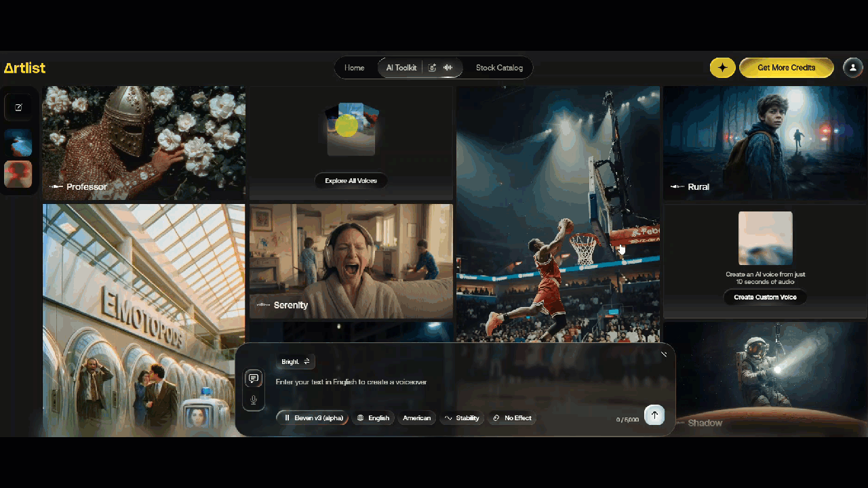The height and width of the screenshot is (488, 868).
Task: Go to the Home tab
Action: point(354,68)
